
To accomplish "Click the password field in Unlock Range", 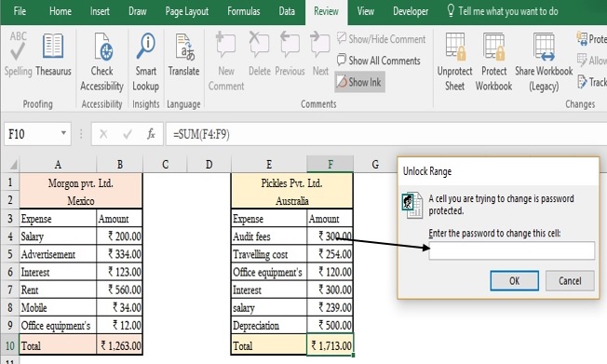I will pos(512,250).
